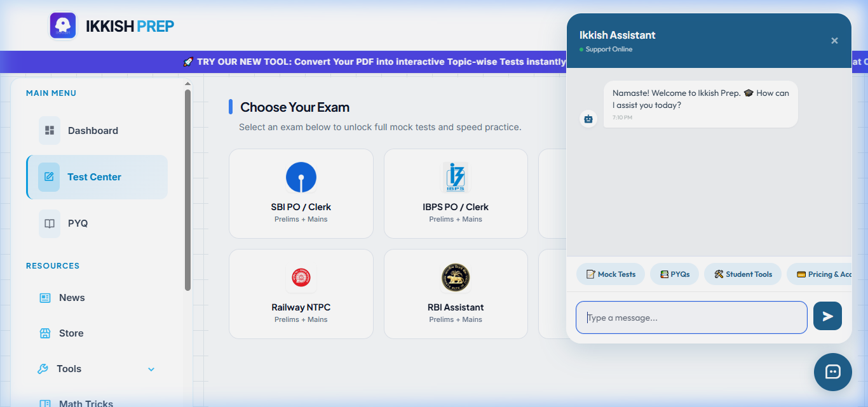Close the Ikkish Assistant chat panel

834,41
